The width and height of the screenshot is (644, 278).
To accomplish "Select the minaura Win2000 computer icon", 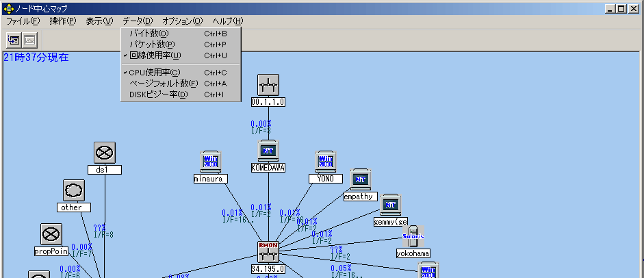I will 211,162.
